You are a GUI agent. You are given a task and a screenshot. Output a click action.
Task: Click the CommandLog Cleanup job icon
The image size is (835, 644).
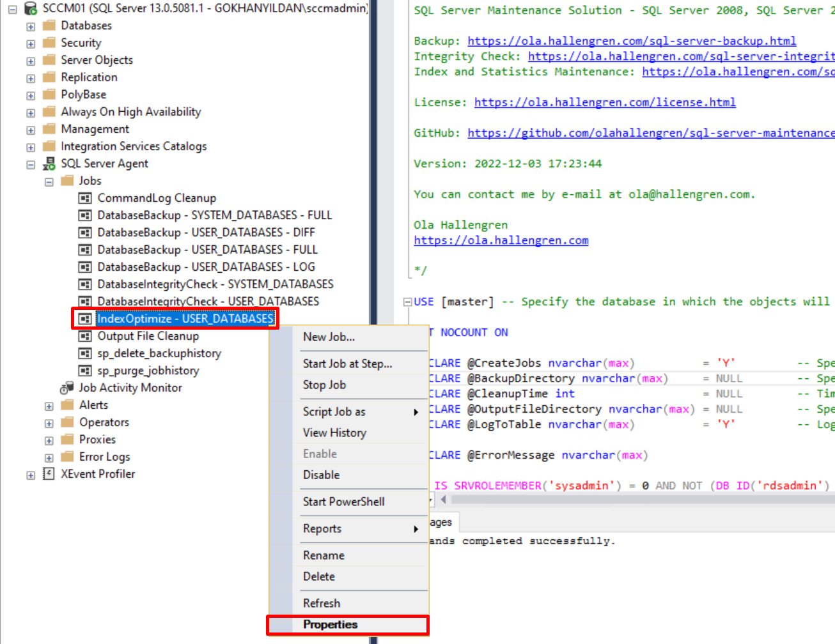pyautogui.click(x=85, y=198)
